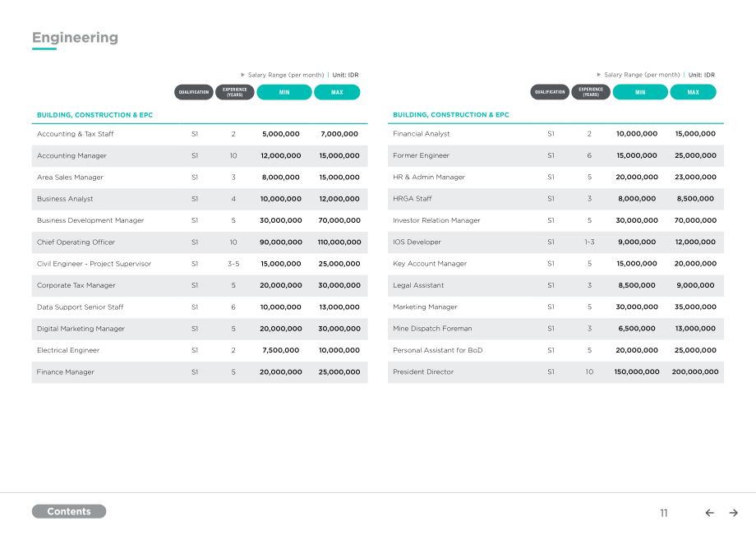This screenshot has width=756, height=535.
Task: Select the left Building, Construction & EPC heading
Action: point(95,115)
